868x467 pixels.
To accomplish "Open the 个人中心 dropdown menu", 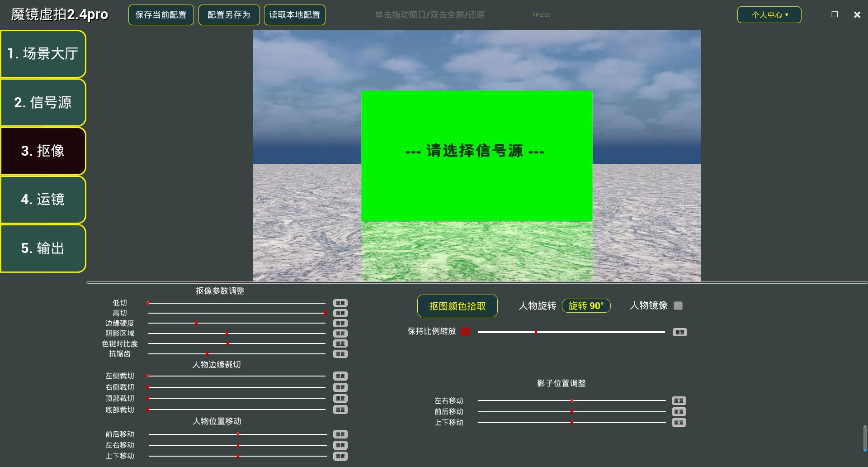I will [769, 14].
